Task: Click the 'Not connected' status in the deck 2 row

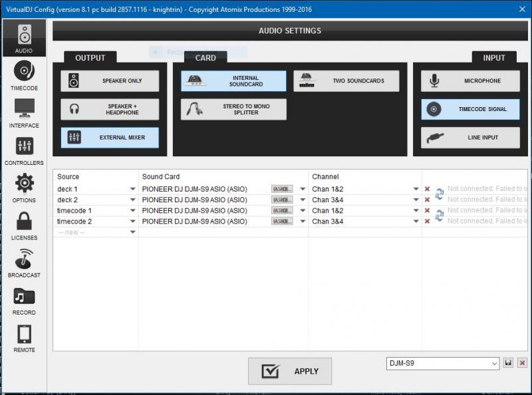Action: 487,199
